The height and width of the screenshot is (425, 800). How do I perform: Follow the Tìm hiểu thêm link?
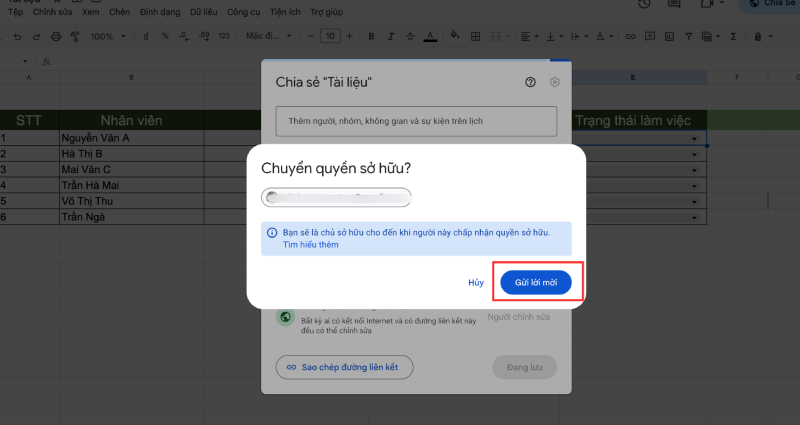[311, 245]
